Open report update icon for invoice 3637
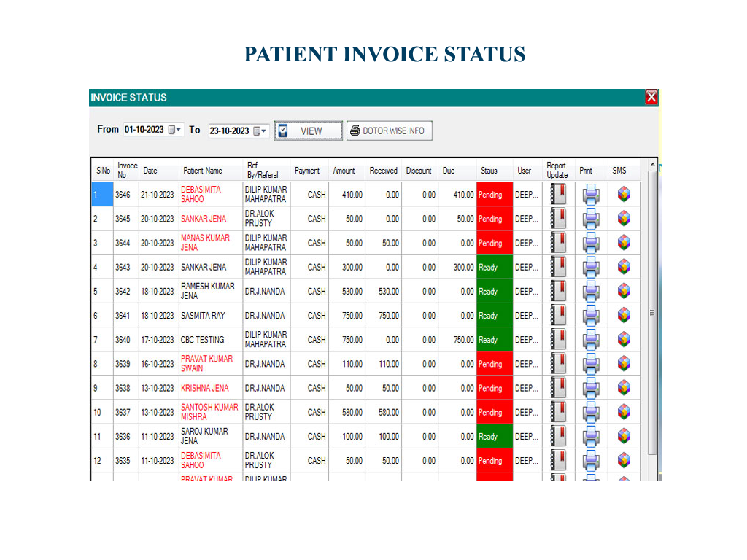Viewport: 747px width, 560px height. coord(558,412)
